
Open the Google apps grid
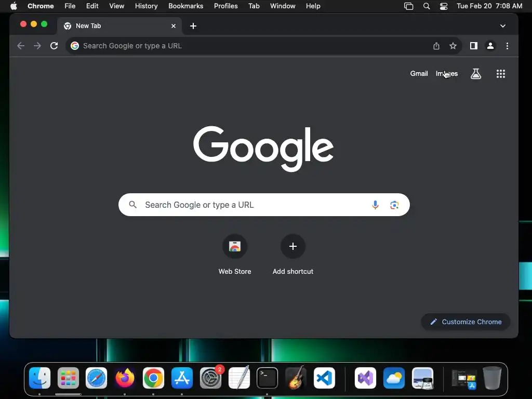pyautogui.click(x=501, y=74)
